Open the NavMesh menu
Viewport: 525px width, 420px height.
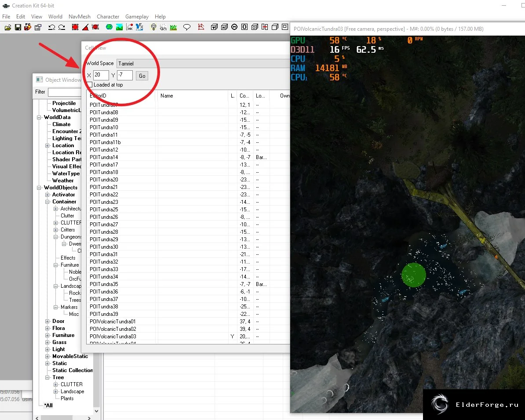pyautogui.click(x=79, y=17)
